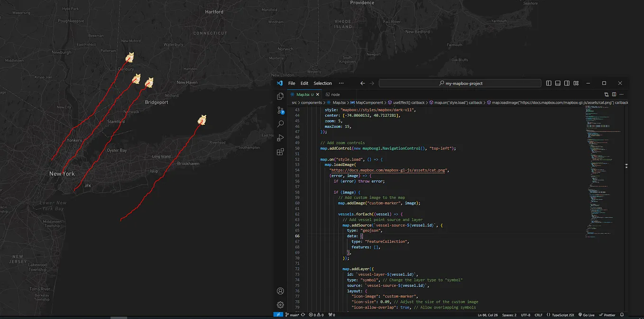Viewport: 644px width, 319px height.
Task: Expand the components breadcrumb dropdown
Action: (x=311, y=102)
